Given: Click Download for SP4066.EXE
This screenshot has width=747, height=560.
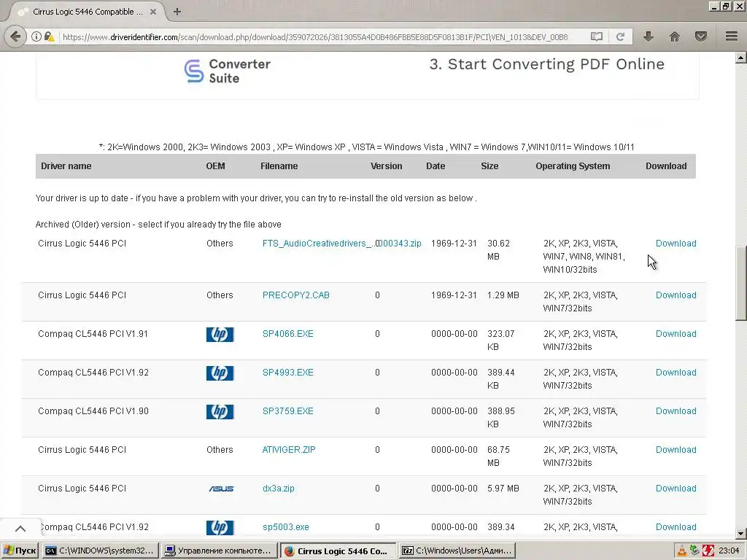Looking at the screenshot, I should pos(676,334).
